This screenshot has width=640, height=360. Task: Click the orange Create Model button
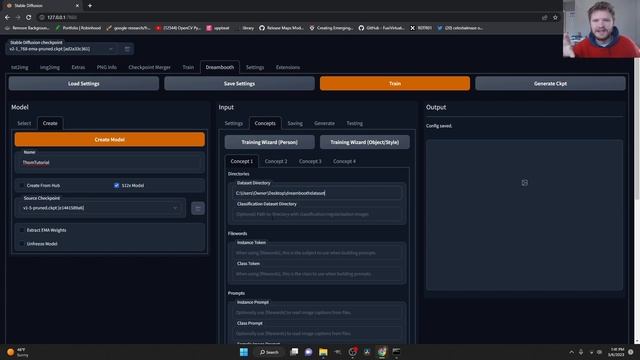pos(109,140)
